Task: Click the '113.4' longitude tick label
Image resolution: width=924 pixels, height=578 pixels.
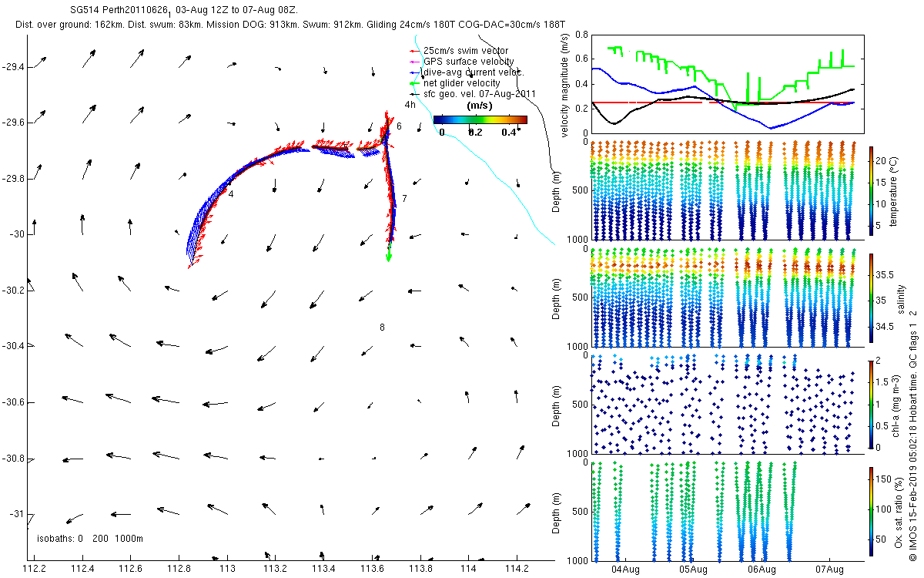Action: tap(324, 569)
